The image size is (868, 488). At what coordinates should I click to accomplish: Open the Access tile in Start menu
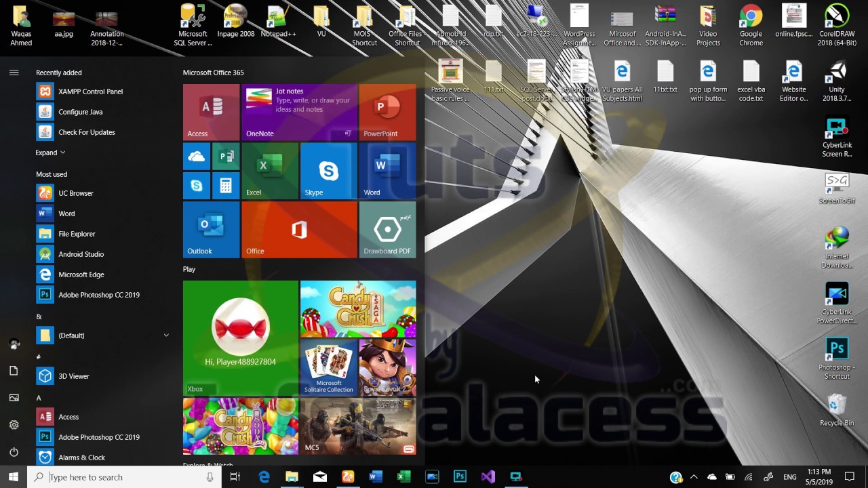pyautogui.click(x=211, y=112)
